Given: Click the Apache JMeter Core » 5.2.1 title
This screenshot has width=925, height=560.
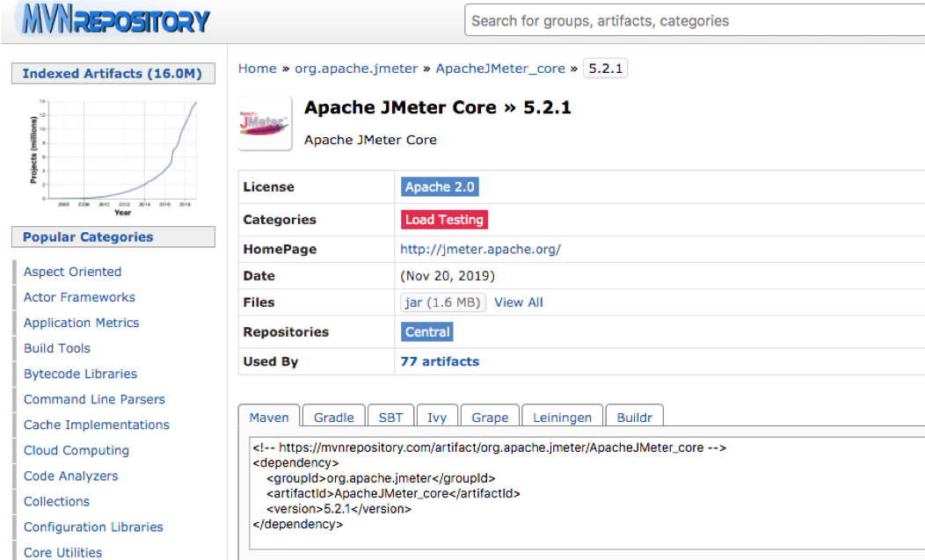Looking at the screenshot, I should click(x=437, y=107).
